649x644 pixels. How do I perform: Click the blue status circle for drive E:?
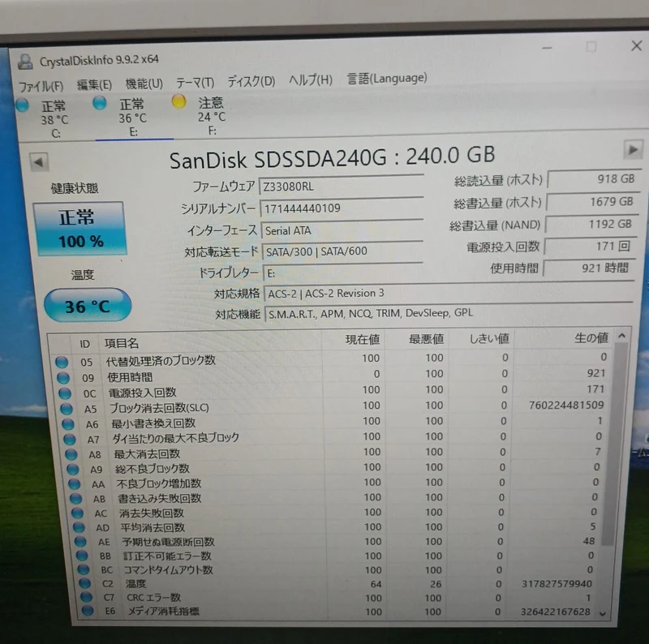tap(99, 103)
